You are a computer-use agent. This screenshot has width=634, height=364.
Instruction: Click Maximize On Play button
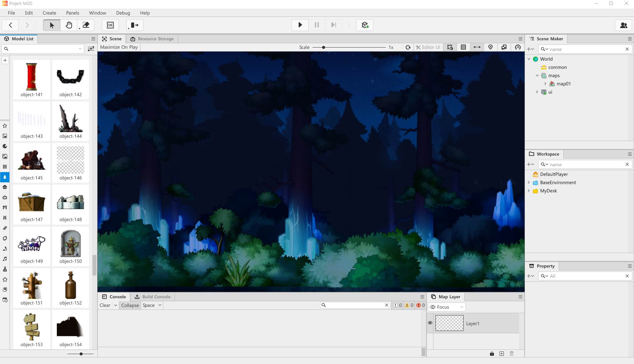click(119, 47)
